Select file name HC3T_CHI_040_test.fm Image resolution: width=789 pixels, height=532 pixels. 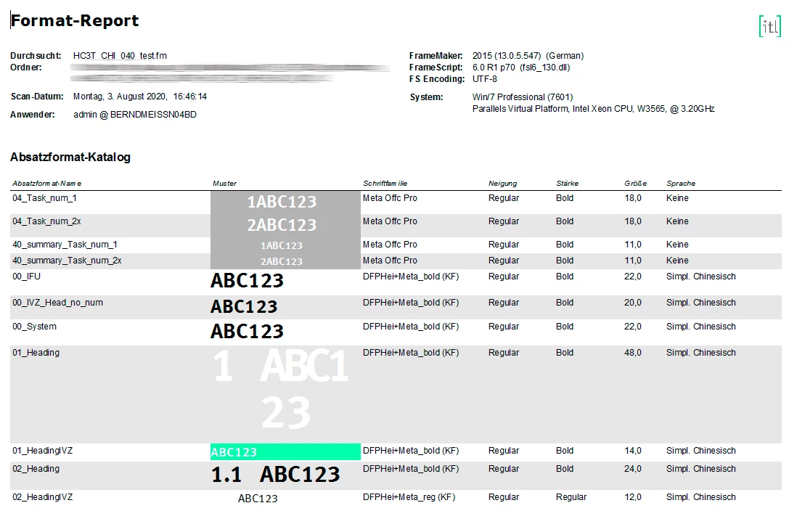(120, 56)
